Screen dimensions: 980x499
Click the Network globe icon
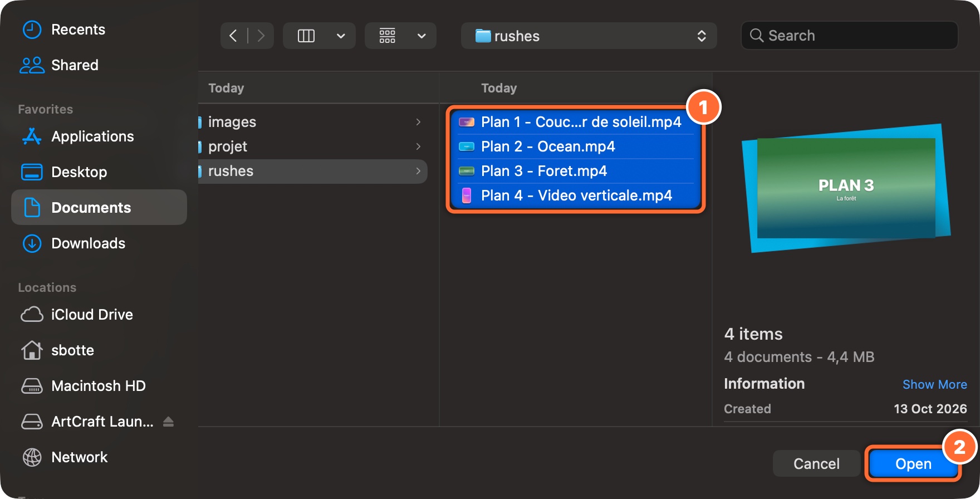click(32, 457)
